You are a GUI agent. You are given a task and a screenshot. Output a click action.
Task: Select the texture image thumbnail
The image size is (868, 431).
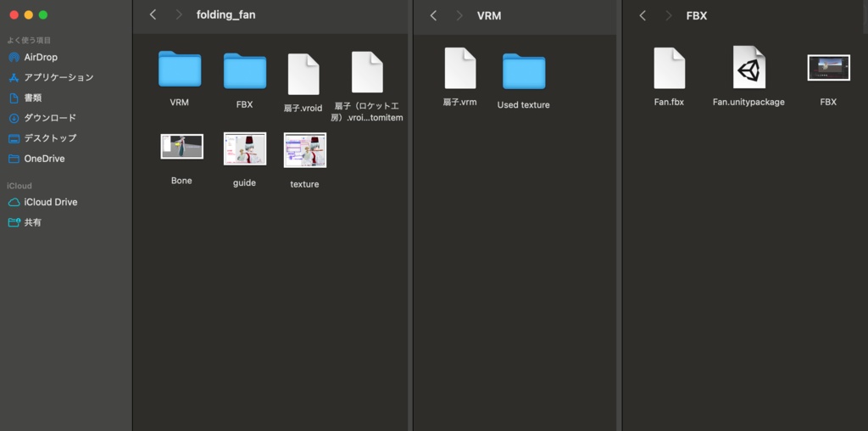305,149
